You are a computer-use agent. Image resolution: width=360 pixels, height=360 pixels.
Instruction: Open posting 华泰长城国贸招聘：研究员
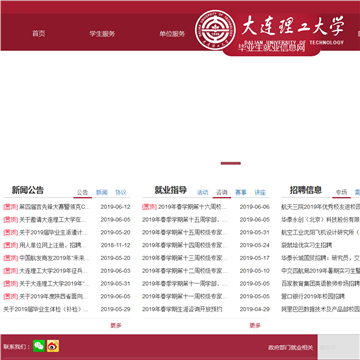tap(321, 258)
